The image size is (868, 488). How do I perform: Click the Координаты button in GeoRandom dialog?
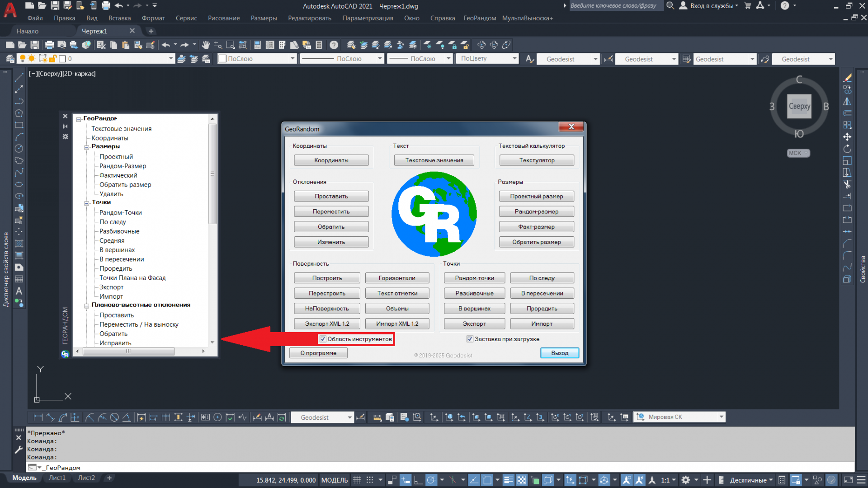point(331,160)
